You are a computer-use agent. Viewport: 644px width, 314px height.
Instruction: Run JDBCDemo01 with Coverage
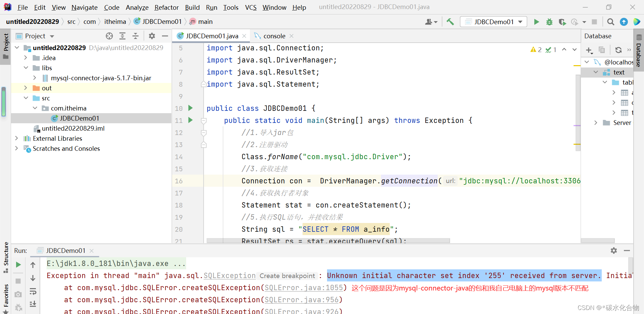click(x=562, y=21)
